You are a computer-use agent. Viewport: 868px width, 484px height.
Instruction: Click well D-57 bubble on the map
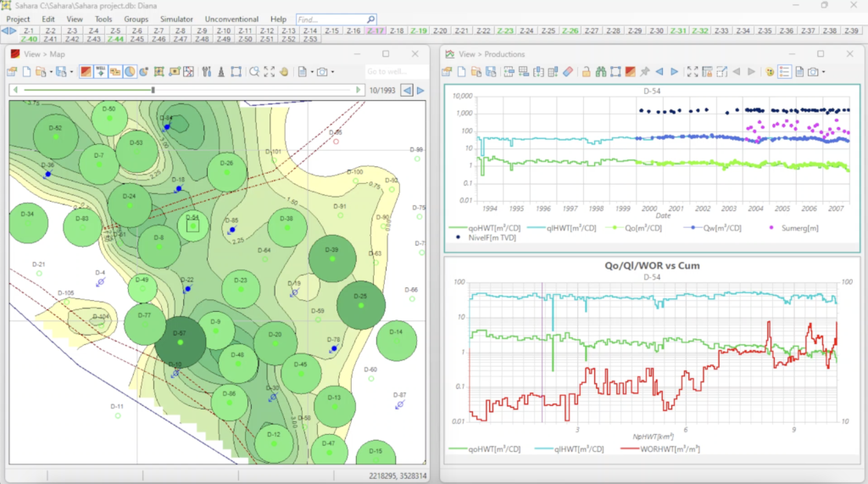[x=180, y=342]
